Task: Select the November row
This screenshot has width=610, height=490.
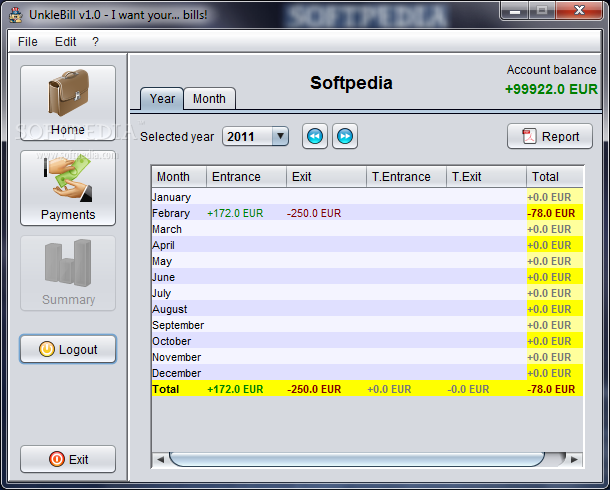Action: [367, 357]
